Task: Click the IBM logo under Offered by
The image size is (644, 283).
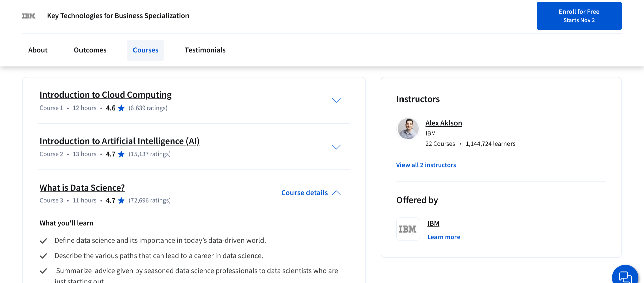Action: [408, 229]
